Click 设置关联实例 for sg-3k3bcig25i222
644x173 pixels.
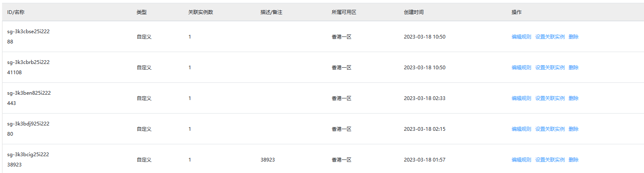[550, 160]
